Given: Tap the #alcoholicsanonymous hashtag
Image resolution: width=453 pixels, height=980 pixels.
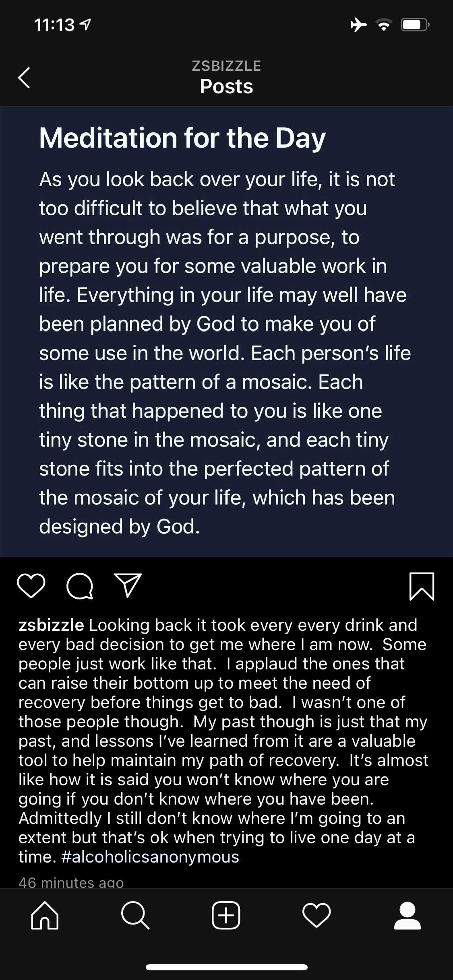Looking at the screenshot, I should pyautogui.click(x=150, y=857).
